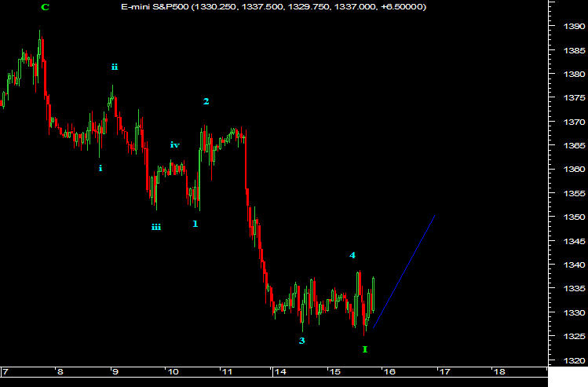The image size is (588, 387).
Task: Click the 1390 price axis label
Action: tap(574, 26)
